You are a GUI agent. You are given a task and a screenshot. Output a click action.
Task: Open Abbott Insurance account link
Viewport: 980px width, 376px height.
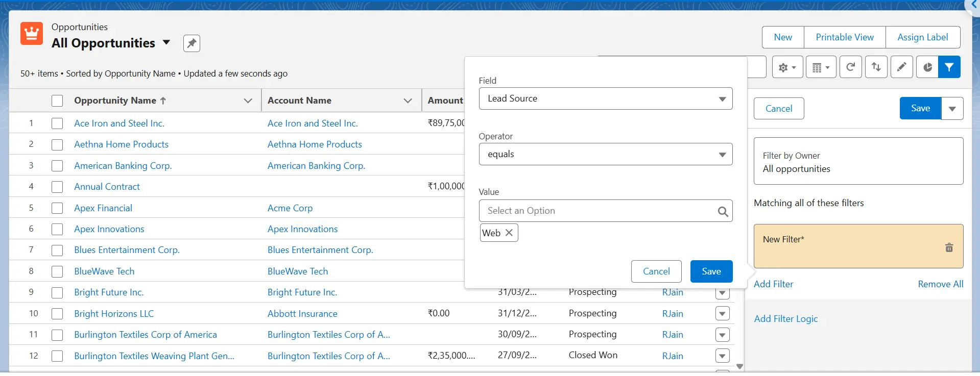point(302,314)
